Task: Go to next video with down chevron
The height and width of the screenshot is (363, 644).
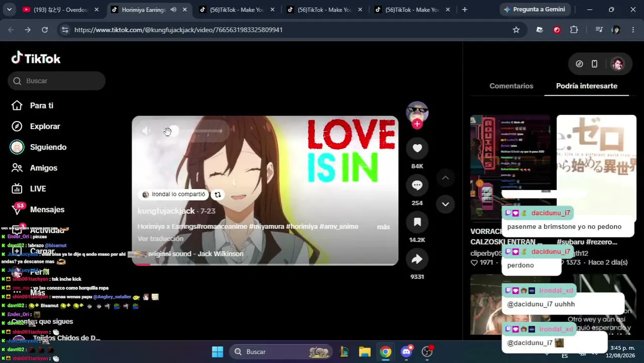Action: point(445,204)
